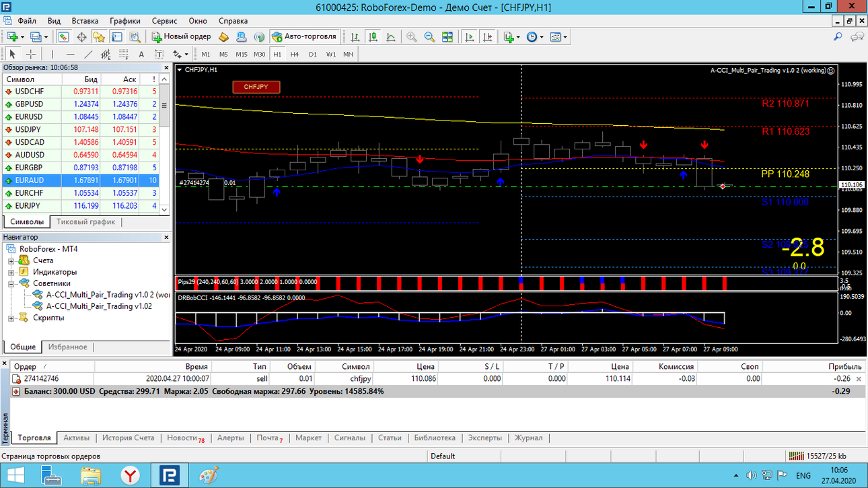Toggle the Авто-торговля button
This screenshot has width=868, height=488.
(x=304, y=36)
